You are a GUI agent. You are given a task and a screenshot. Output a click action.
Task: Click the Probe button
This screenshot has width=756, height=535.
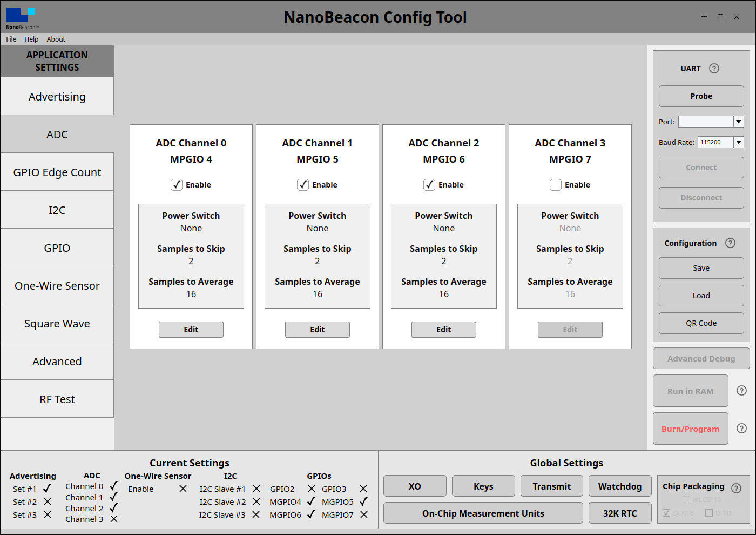tap(701, 96)
